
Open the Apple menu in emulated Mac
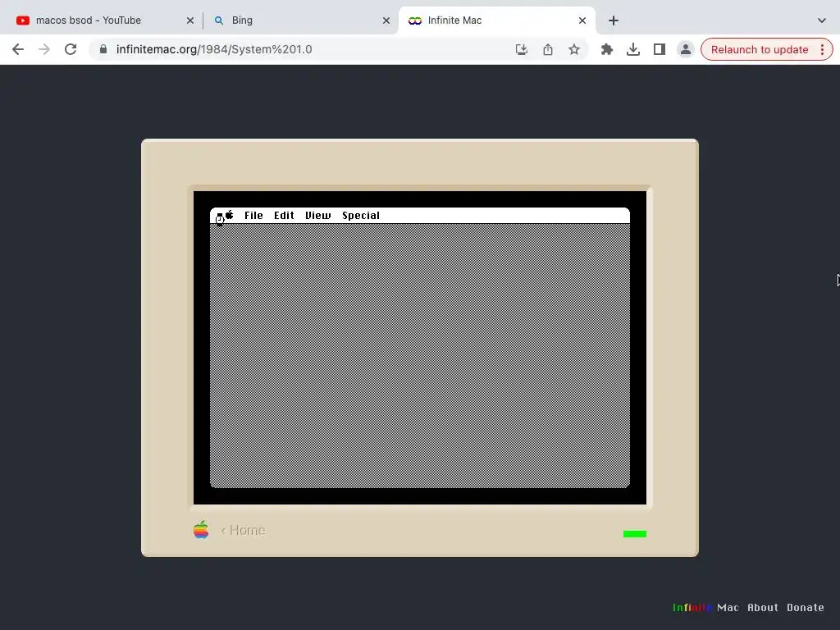(230, 215)
